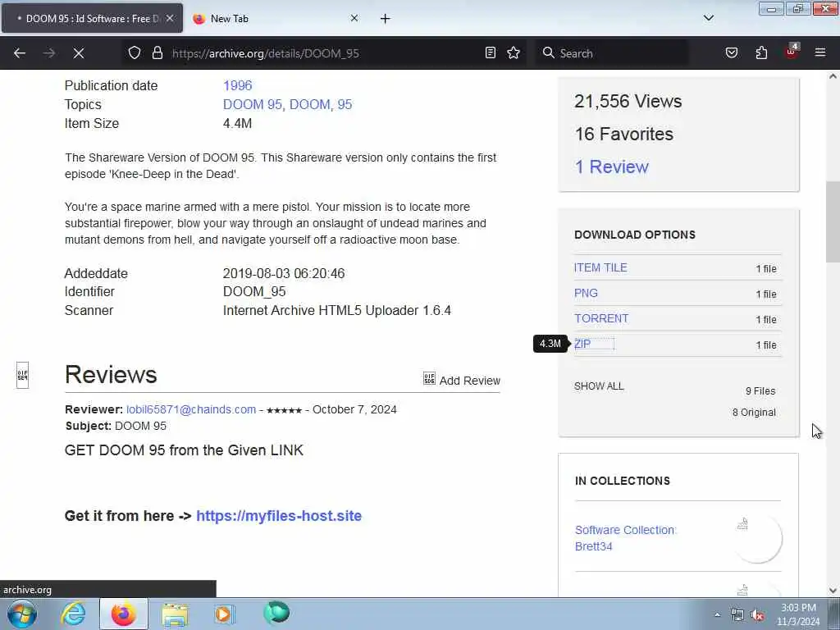Open Software Collection: Brett34 link

[625, 538]
